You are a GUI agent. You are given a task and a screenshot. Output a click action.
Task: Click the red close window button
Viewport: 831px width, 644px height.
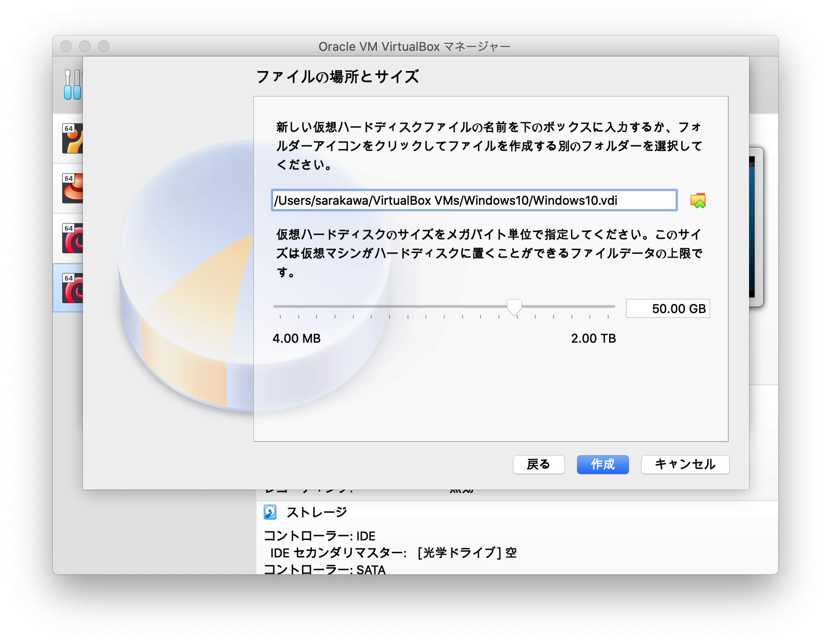66,46
